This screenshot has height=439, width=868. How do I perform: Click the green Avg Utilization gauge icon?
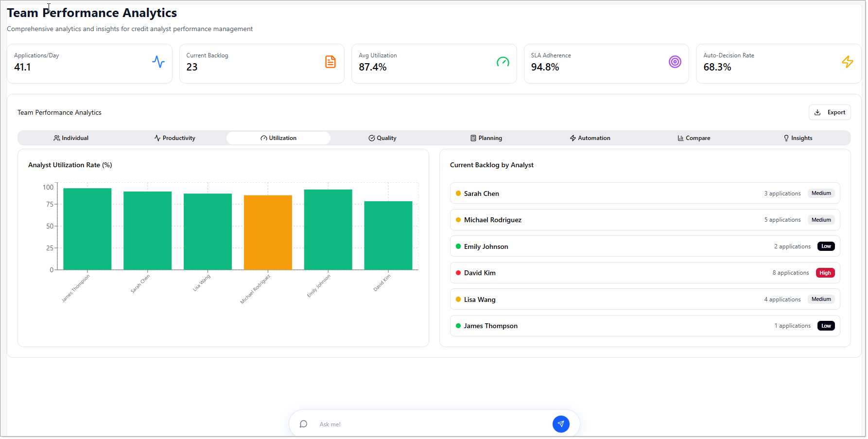(x=503, y=62)
